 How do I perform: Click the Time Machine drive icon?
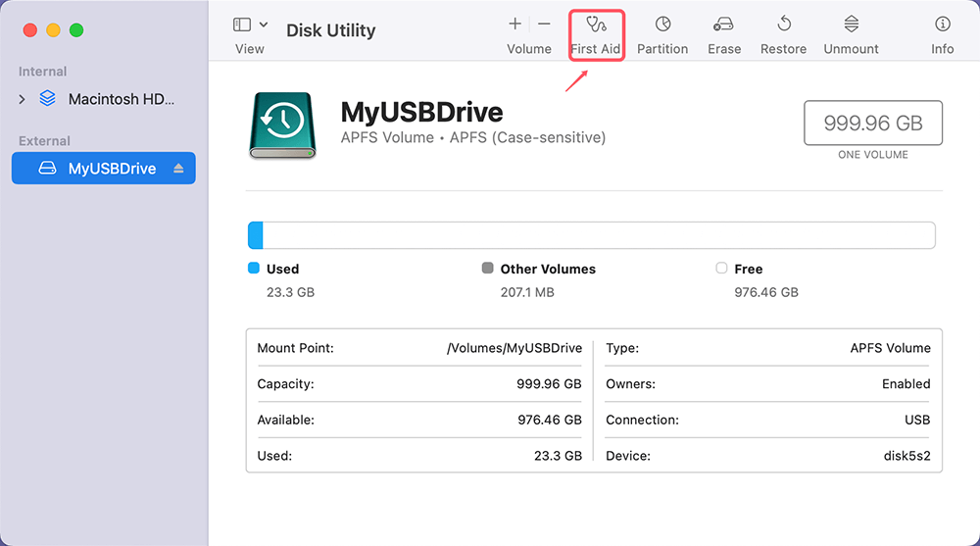[x=283, y=124]
